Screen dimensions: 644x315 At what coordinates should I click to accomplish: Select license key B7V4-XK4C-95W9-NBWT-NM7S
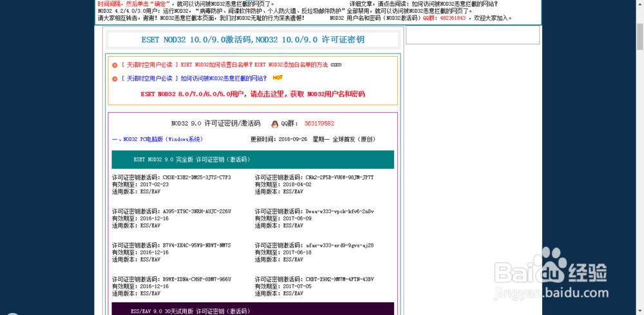click(196, 245)
